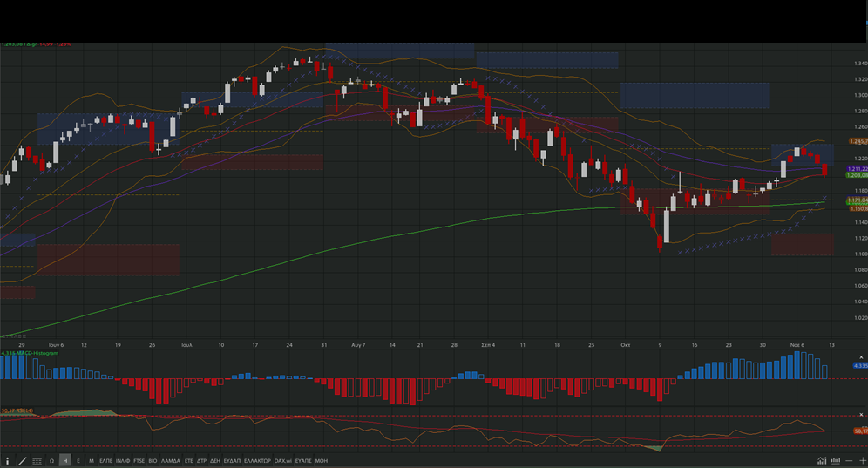Click the Σεπ 4 date axis label
Screen dimensions: 868x468
click(x=488, y=345)
